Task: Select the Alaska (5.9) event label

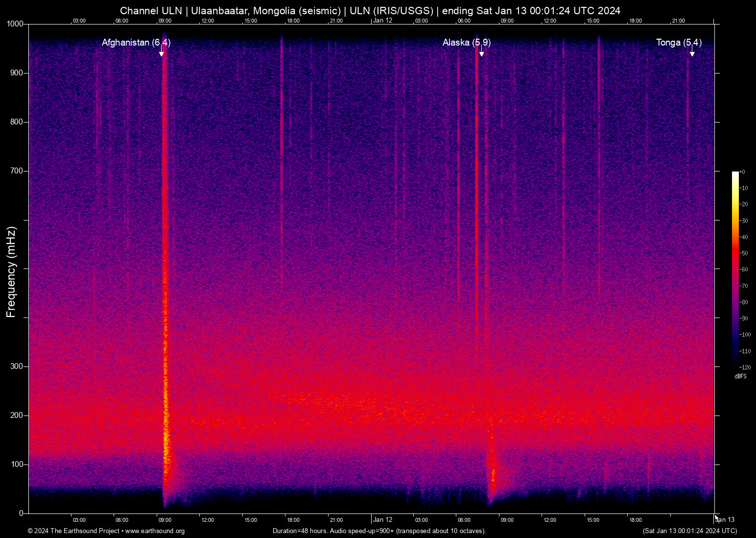Action: [x=466, y=43]
